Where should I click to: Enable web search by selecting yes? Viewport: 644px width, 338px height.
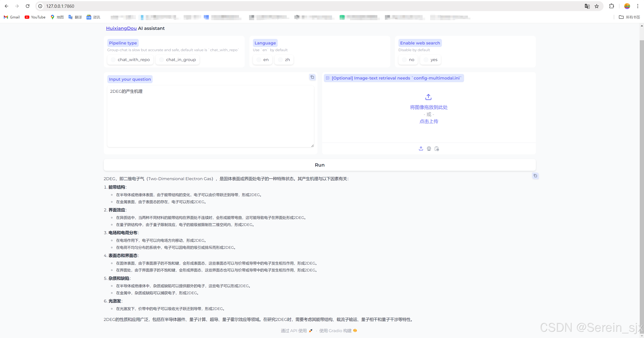click(x=430, y=60)
